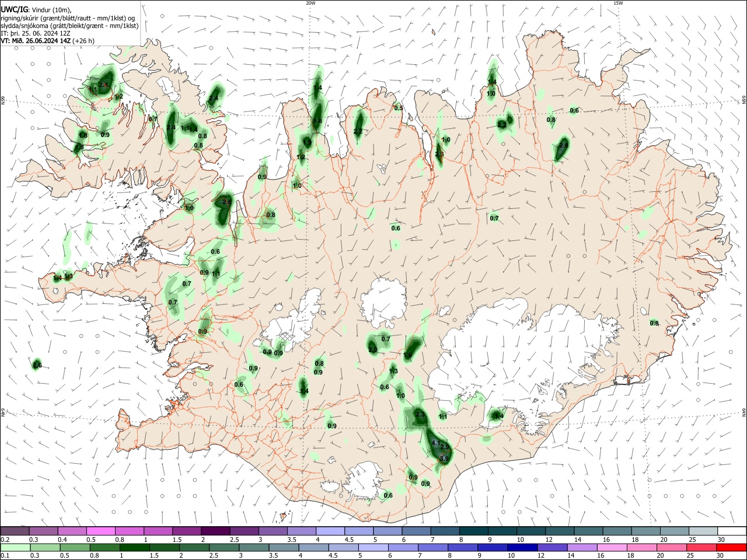Pick the bright red lower swatch labeled 30
The height and width of the screenshot is (560, 747).
(x=731, y=547)
